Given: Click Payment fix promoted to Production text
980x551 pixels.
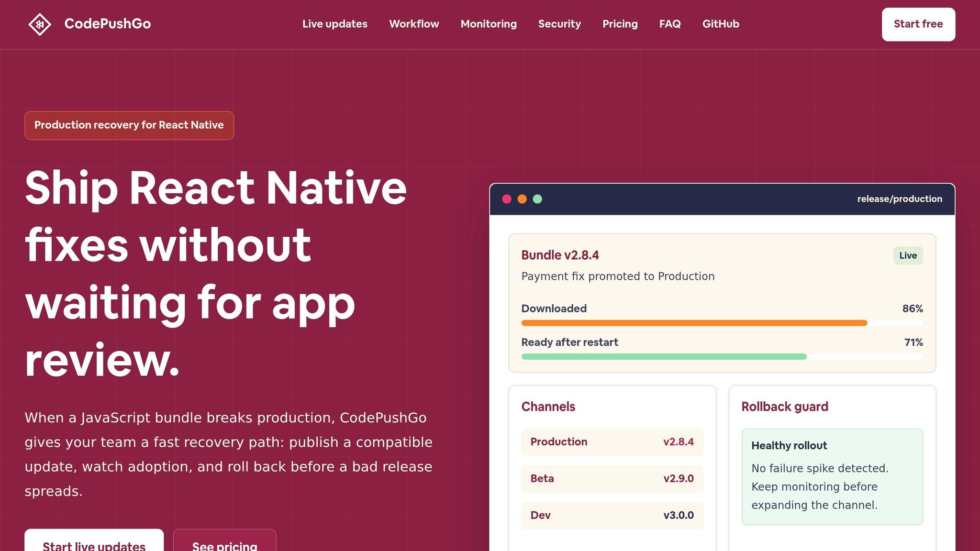Looking at the screenshot, I should pyautogui.click(x=618, y=276).
